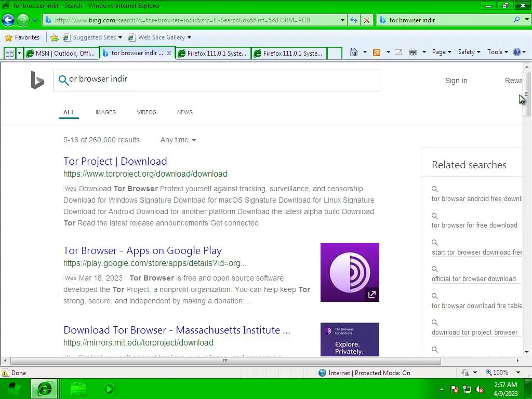Click the address bar URL field
The width and height of the screenshot is (532, 399).
[192, 20]
